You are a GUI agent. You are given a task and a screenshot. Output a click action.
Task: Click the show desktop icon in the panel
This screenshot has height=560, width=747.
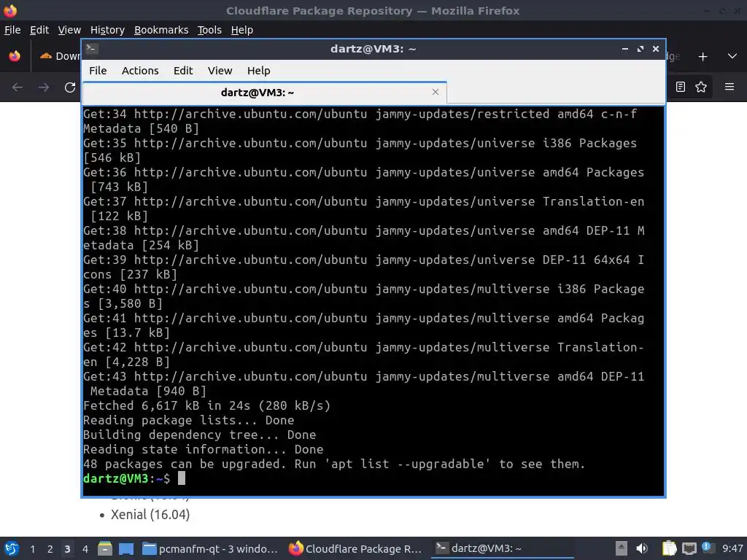[126, 548]
